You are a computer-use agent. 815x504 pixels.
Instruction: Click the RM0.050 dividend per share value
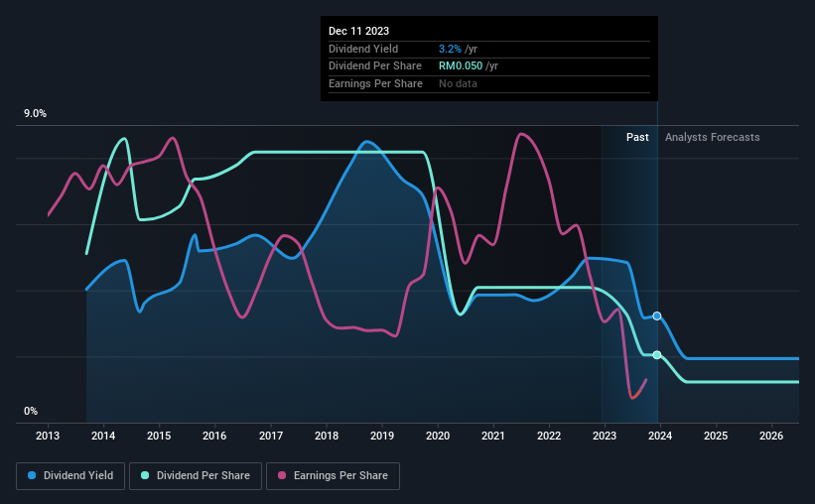pyautogui.click(x=461, y=66)
